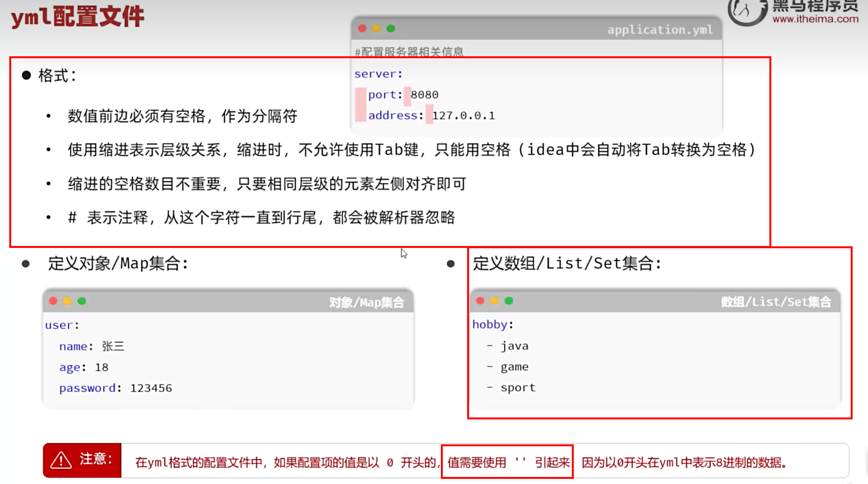Click the 'application.yml' window title
Image resolution: width=868 pixels, height=484 pixels.
(x=661, y=30)
